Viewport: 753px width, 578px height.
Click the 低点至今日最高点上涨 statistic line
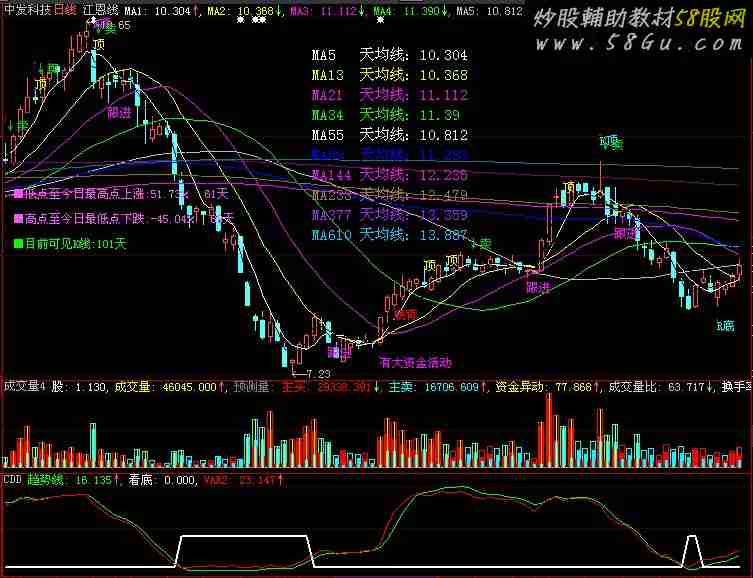pos(121,194)
